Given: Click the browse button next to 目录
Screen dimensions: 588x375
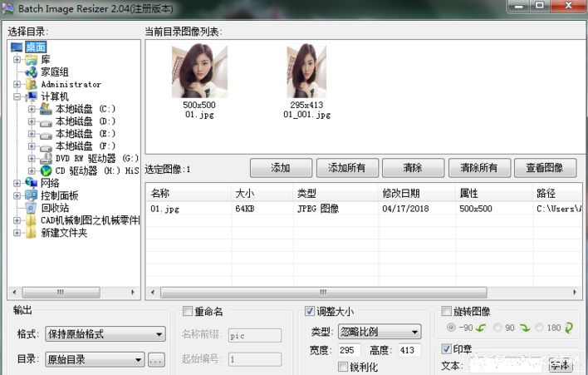Looking at the screenshot, I should point(156,360).
